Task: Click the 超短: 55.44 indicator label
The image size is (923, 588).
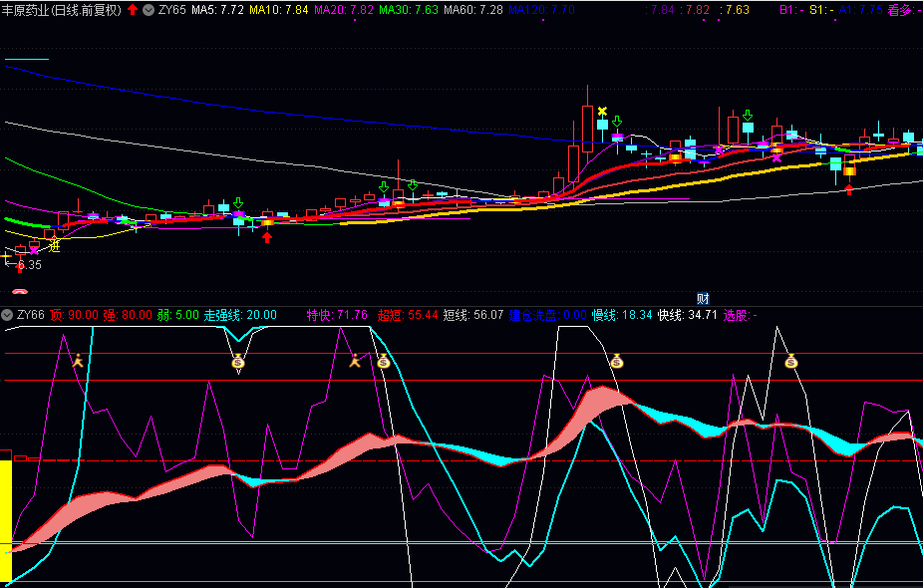Action: (x=408, y=315)
